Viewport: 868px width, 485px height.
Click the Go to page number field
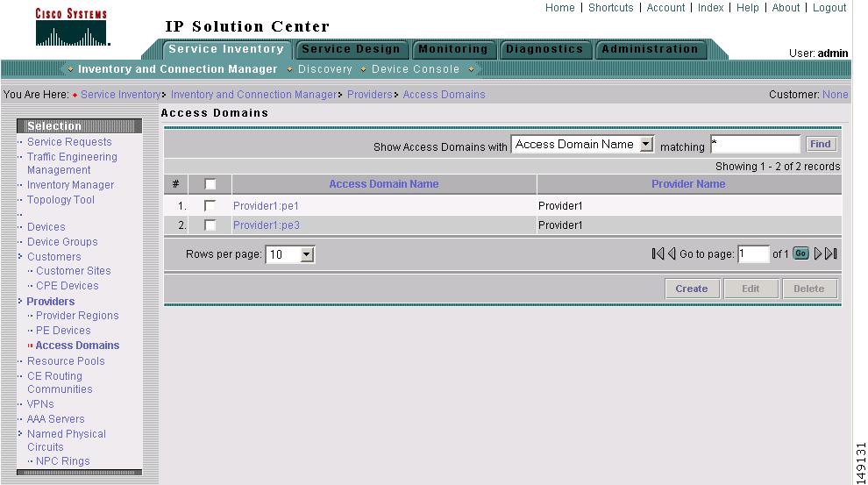click(753, 254)
